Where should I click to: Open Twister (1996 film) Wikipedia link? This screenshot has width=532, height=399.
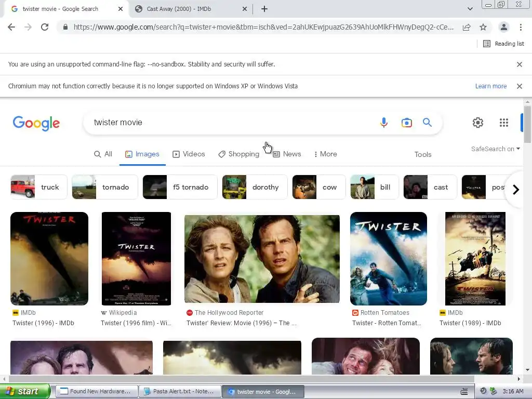(x=136, y=323)
